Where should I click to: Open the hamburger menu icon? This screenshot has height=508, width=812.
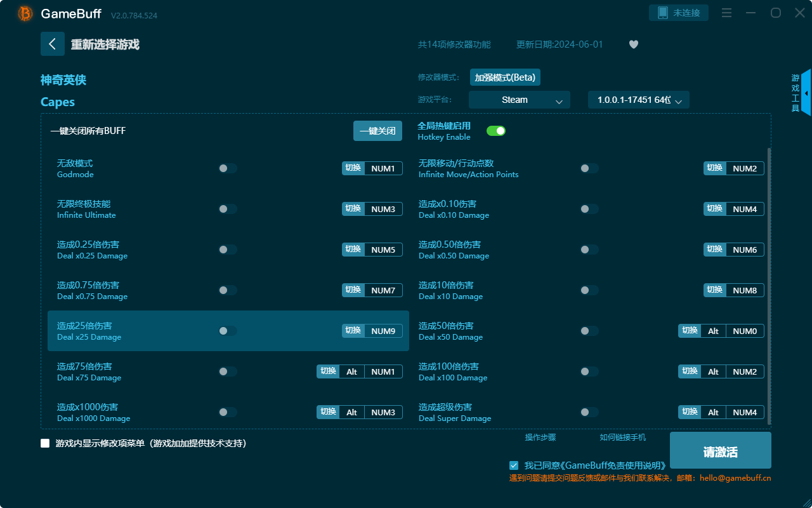click(727, 13)
